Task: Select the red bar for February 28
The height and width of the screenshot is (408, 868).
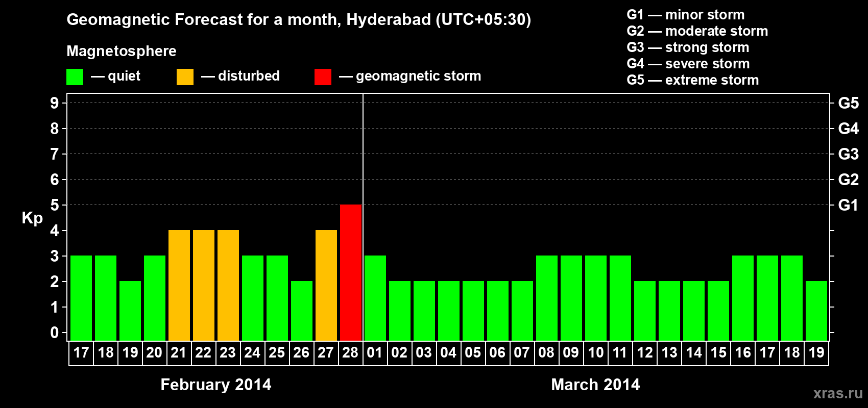Action: (x=351, y=272)
